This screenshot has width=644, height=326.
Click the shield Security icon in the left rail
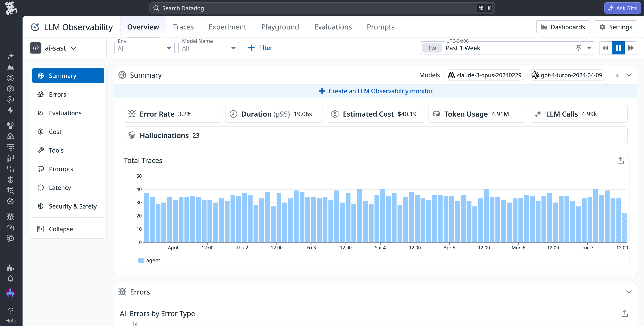point(10,180)
